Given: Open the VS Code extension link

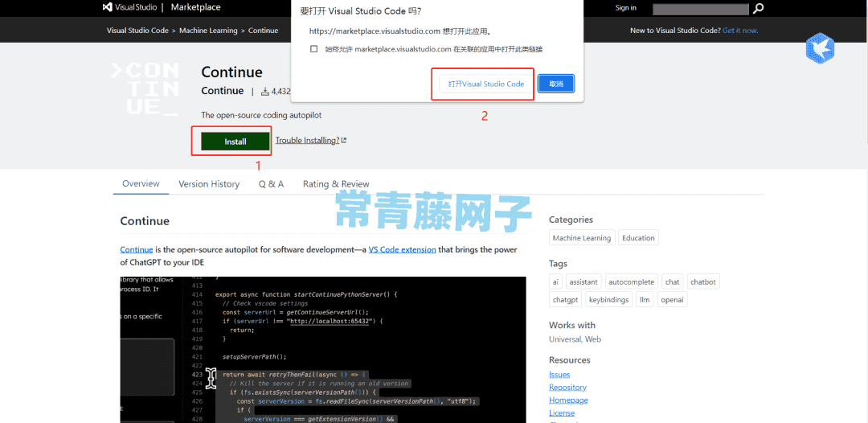Looking at the screenshot, I should [403, 250].
